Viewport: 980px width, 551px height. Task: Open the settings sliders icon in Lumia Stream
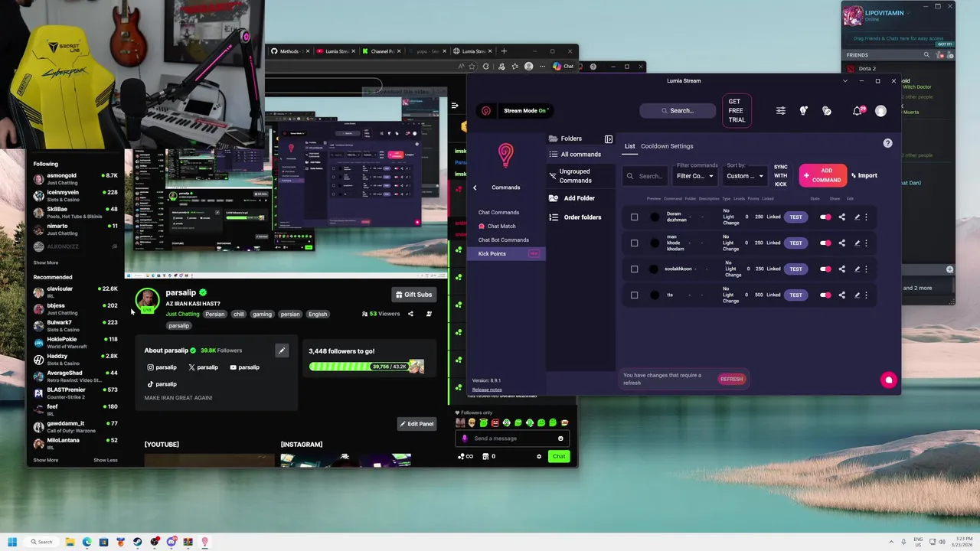781,111
